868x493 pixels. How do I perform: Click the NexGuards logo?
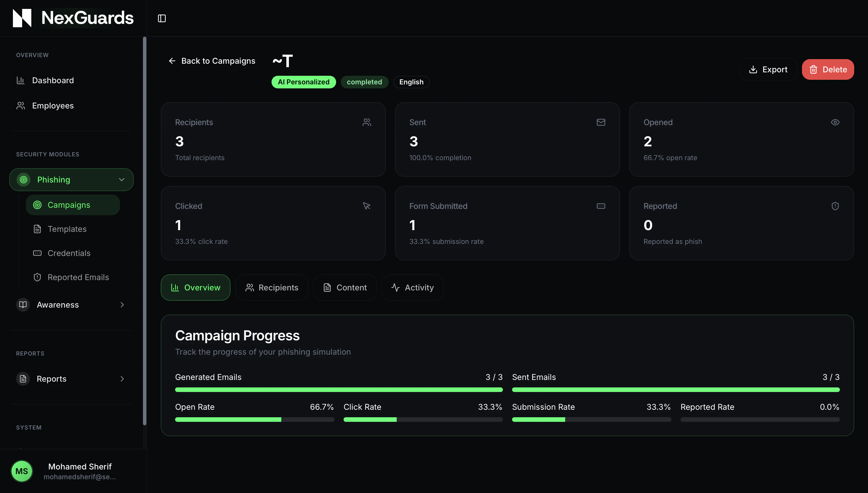pyautogui.click(x=73, y=18)
